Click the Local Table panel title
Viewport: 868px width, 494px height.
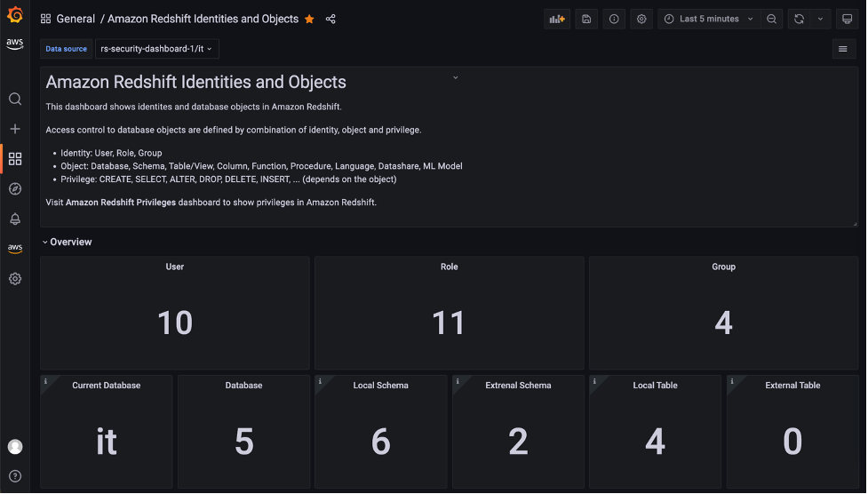[x=655, y=386]
